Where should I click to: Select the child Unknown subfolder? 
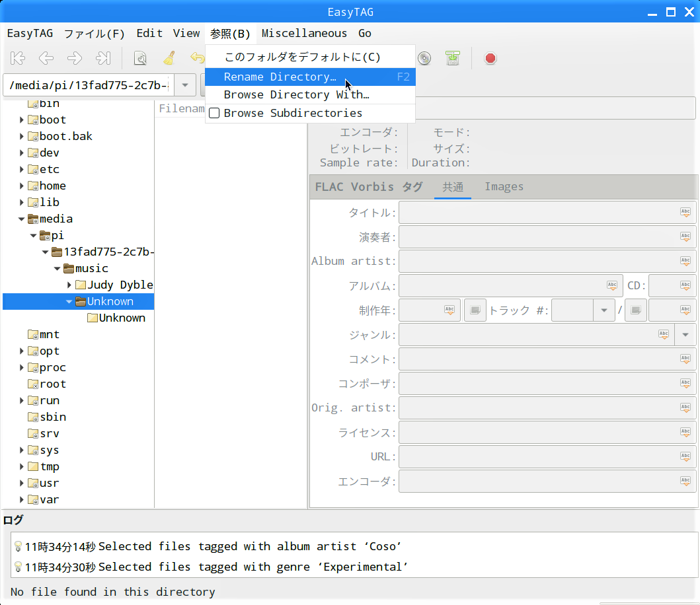[x=122, y=318]
